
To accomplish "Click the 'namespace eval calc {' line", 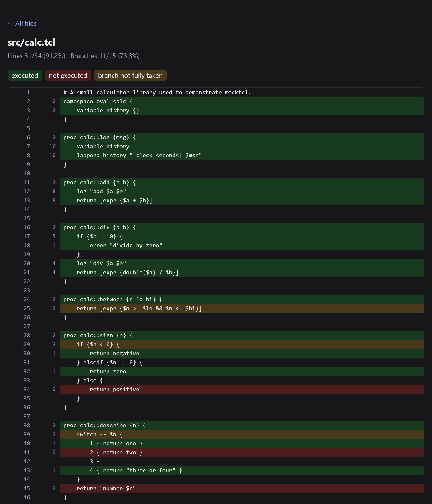I will click(x=242, y=102).
